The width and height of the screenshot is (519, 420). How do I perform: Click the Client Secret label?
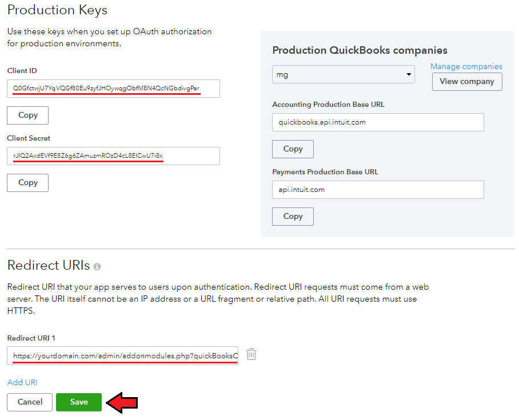[x=29, y=138]
